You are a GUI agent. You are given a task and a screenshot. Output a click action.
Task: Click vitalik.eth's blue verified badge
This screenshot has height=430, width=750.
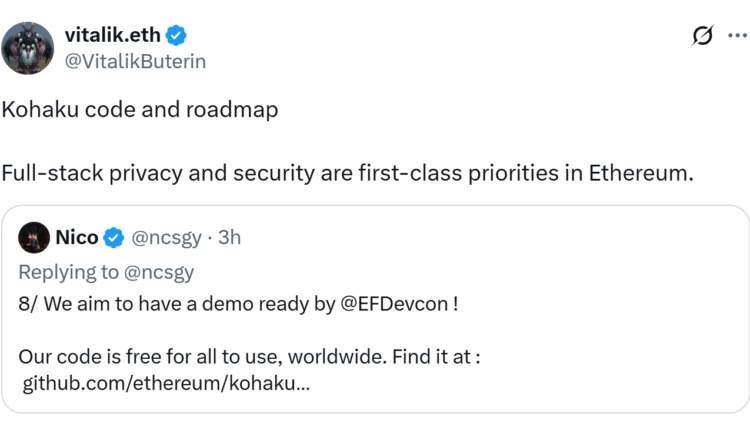tap(175, 36)
